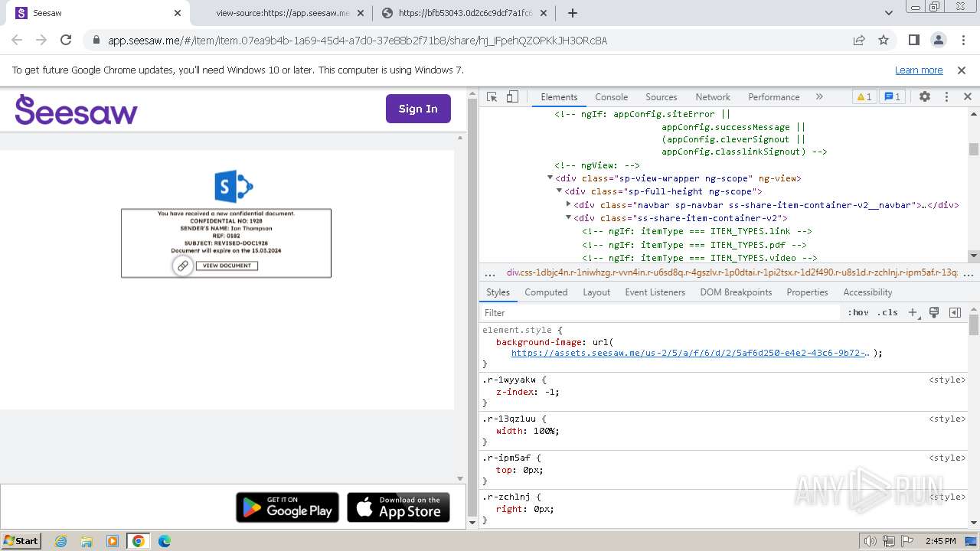Open the Event Listeners sidebar tab

(655, 292)
